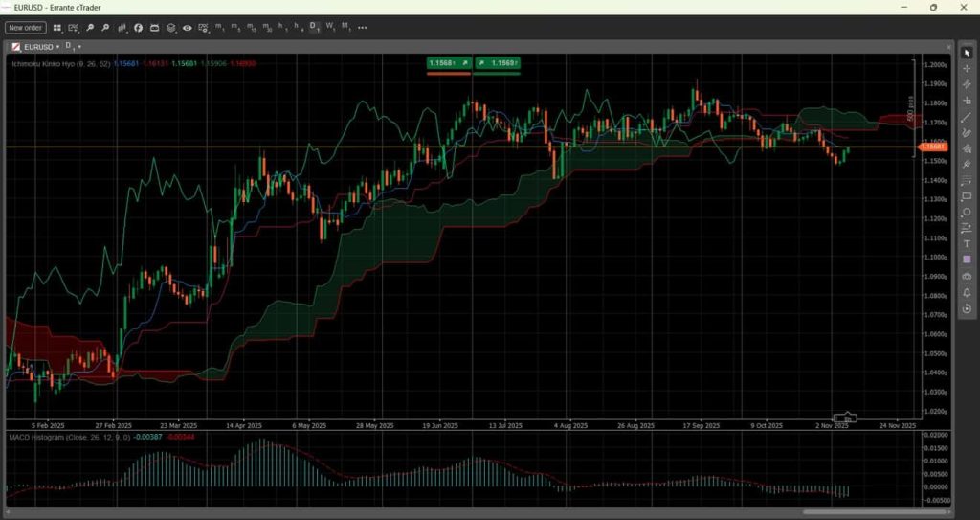Open the three-dots more timeframes menu
This screenshot has width=980, height=520.
pyautogui.click(x=363, y=28)
